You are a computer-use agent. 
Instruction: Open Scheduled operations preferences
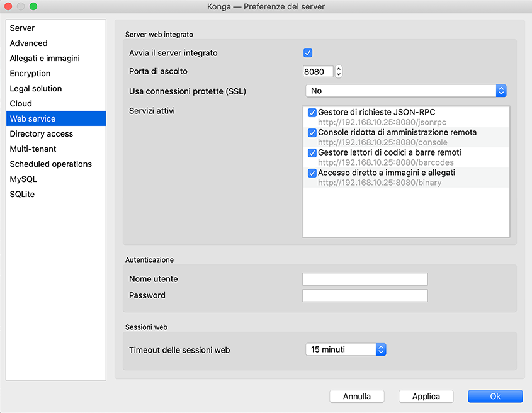[x=51, y=164]
